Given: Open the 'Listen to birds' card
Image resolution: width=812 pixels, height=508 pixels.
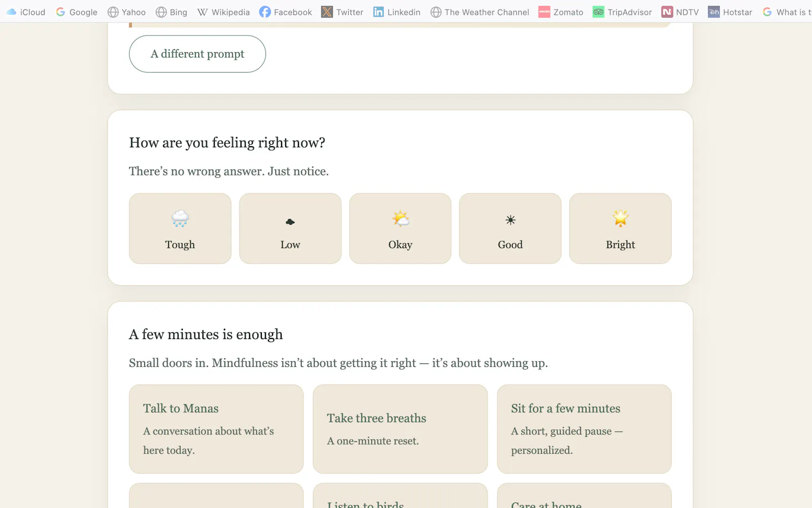Looking at the screenshot, I should tap(400, 496).
